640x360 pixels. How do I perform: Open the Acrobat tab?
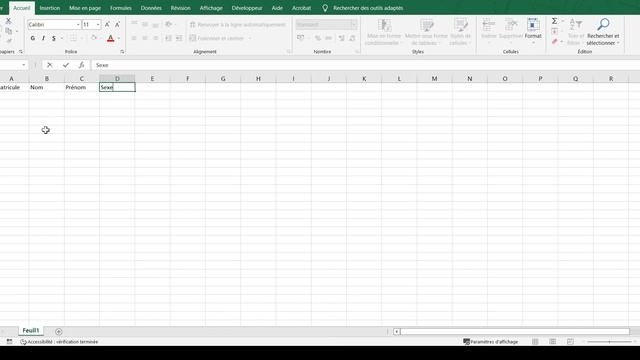(x=301, y=8)
